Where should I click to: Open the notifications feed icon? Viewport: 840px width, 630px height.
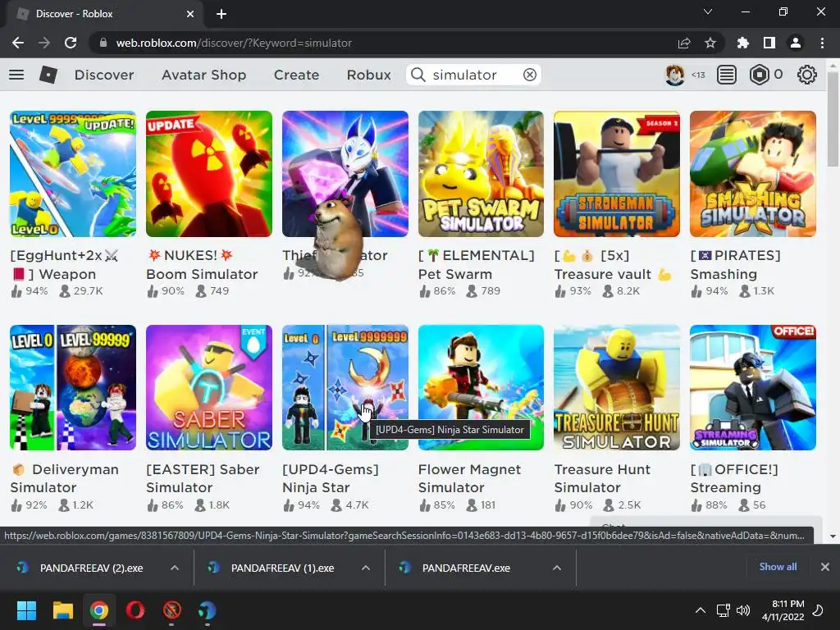[727, 75]
